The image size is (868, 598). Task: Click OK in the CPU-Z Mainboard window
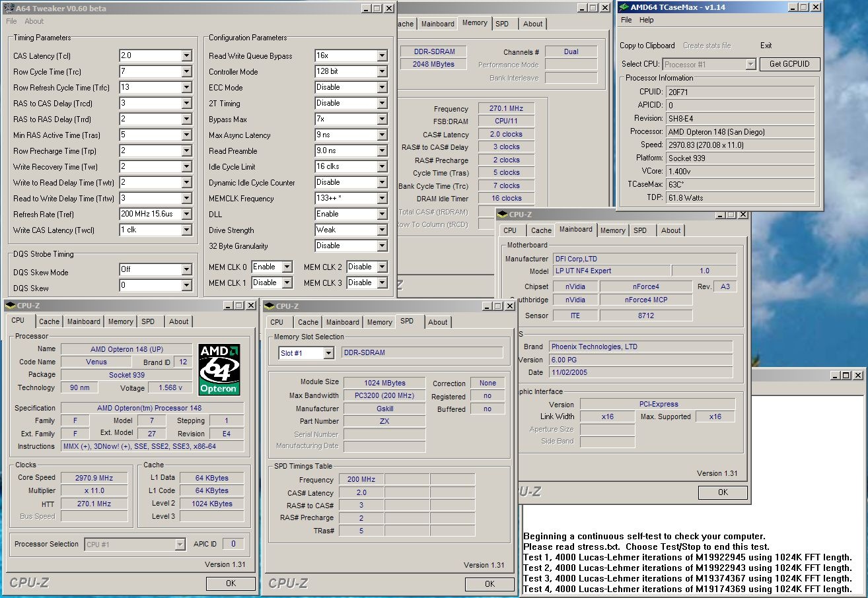pyautogui.click(x=723, y=492)
